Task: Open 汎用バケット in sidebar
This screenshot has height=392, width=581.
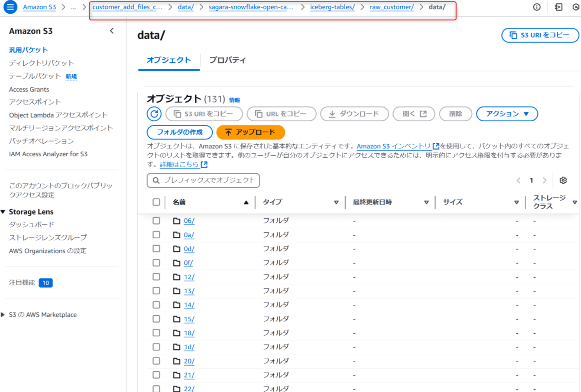Action: click(x=28, y=50)
